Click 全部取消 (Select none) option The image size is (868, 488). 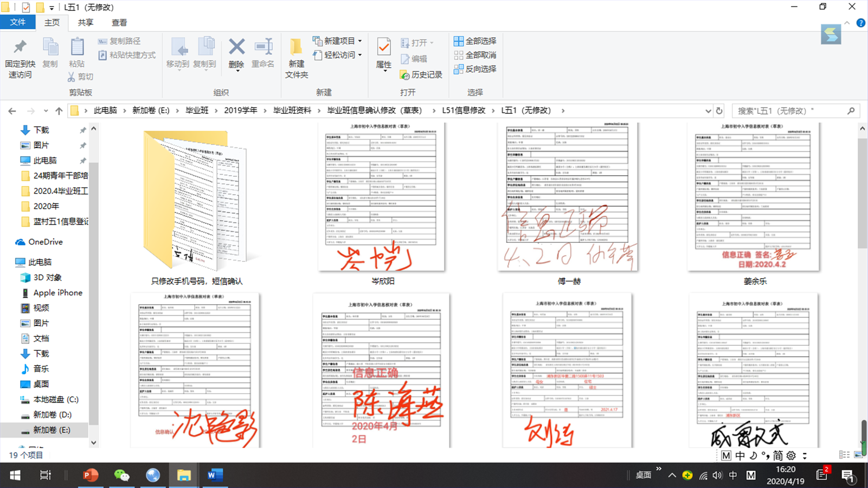tap(475, 55)
